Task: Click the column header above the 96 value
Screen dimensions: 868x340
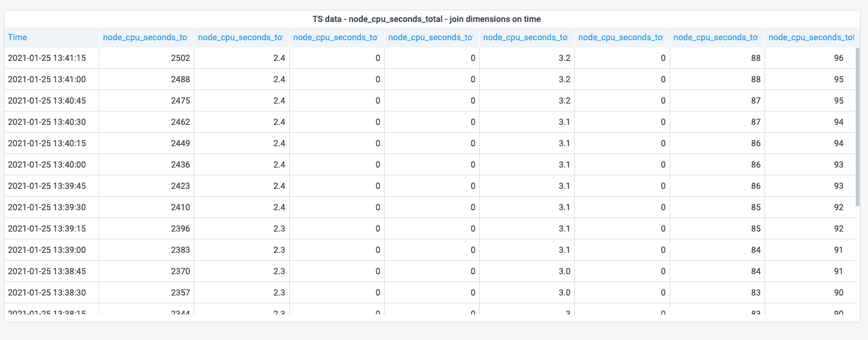Action: point(810,37)
